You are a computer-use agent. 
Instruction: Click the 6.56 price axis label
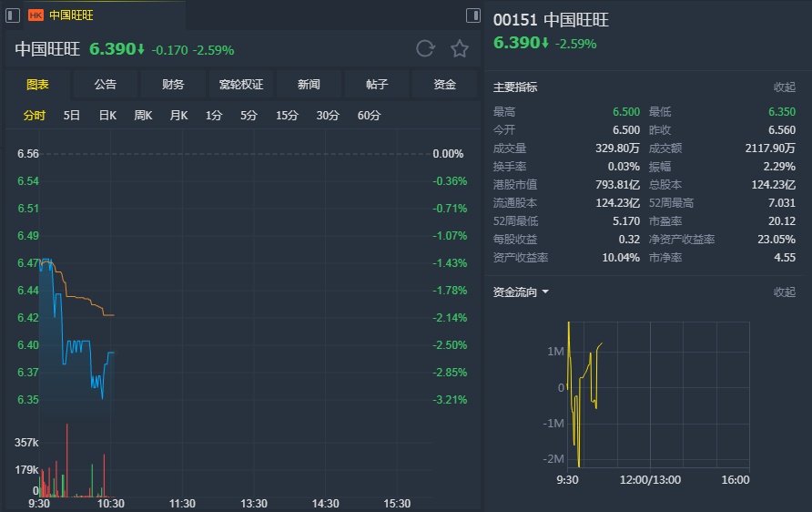pyautogui.click(x=28, y=153)
